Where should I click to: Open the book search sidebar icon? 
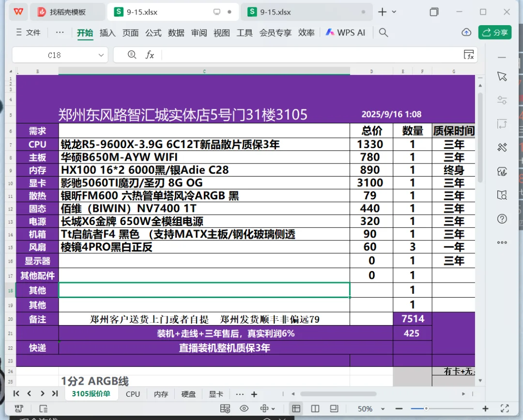tap(502, 195)
